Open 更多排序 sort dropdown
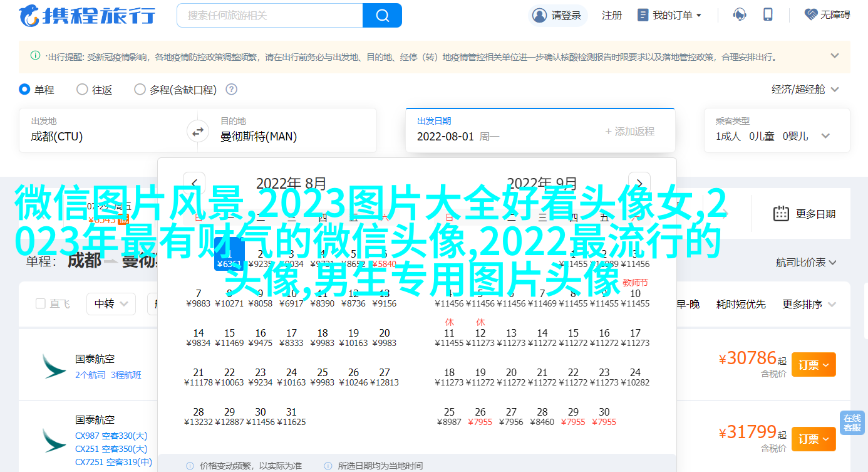The width and height of the screenshot is (868, 472). [810, 304]
